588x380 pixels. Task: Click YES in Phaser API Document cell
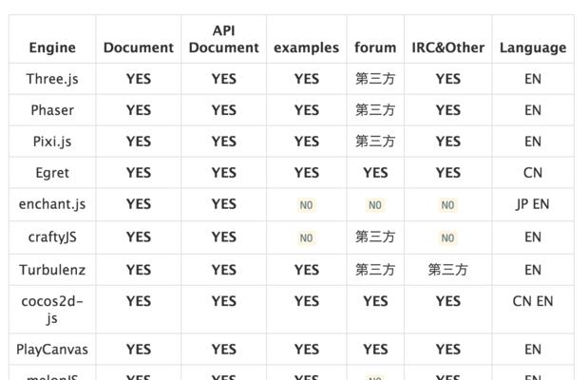[x=224, y=110]
